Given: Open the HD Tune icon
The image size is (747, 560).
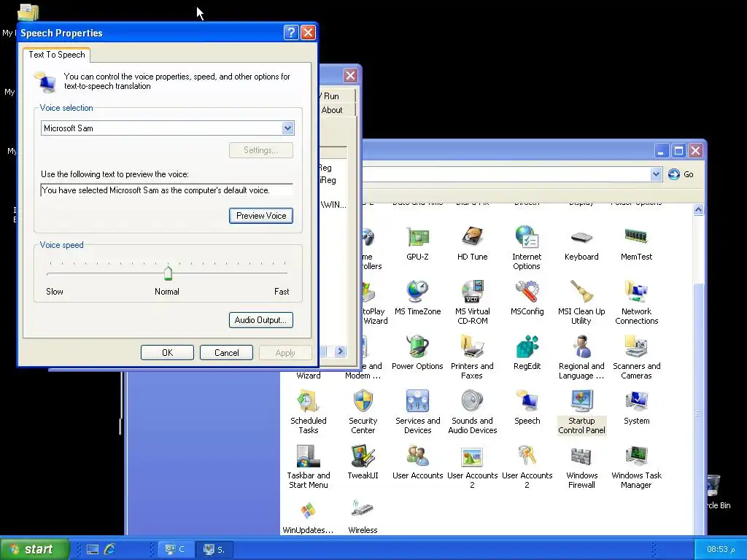Looking at the screenshot, I should coord(472,243).
